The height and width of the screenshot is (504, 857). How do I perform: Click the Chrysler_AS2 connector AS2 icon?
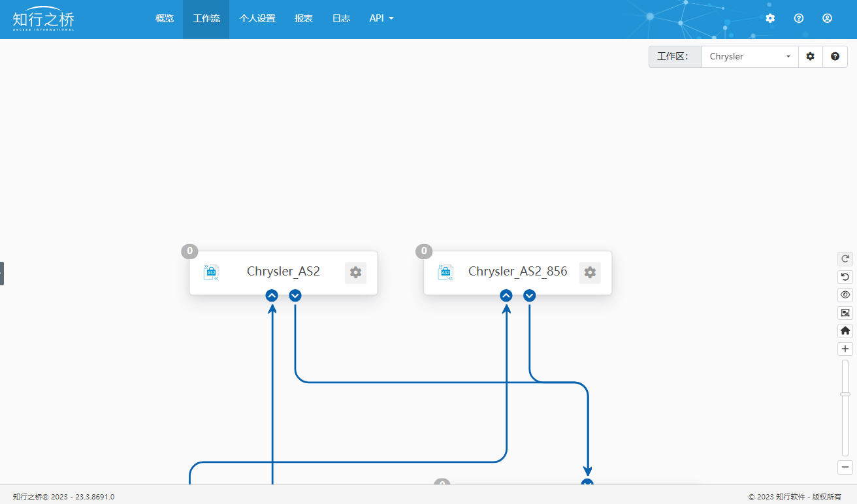click(211, 272)
